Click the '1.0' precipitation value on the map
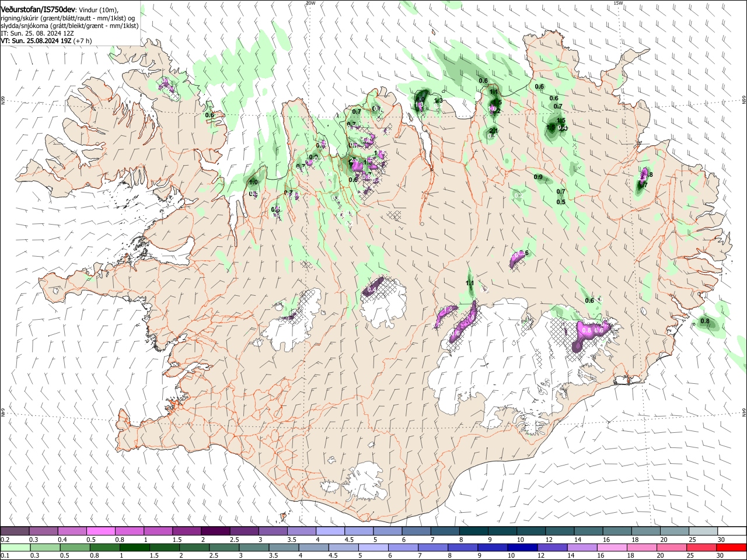The height and width of the screenshot is (560, 747). click(253, 183)
